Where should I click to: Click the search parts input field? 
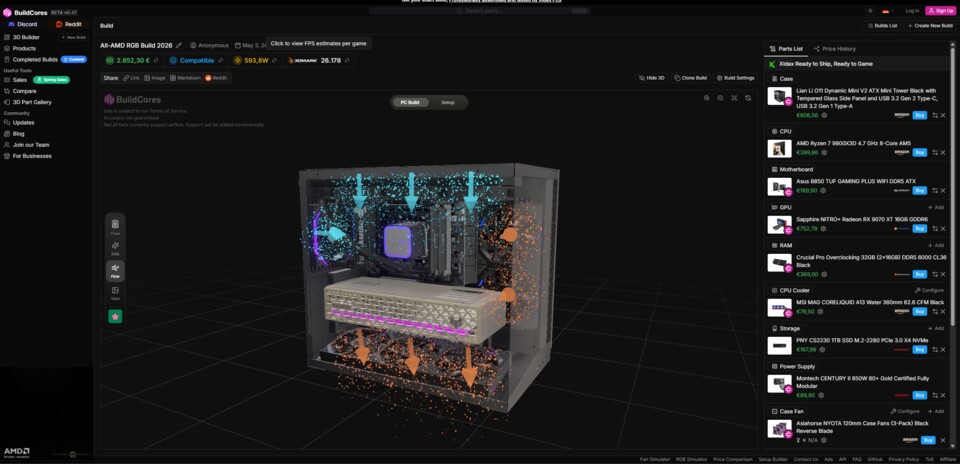coord(479,11)
